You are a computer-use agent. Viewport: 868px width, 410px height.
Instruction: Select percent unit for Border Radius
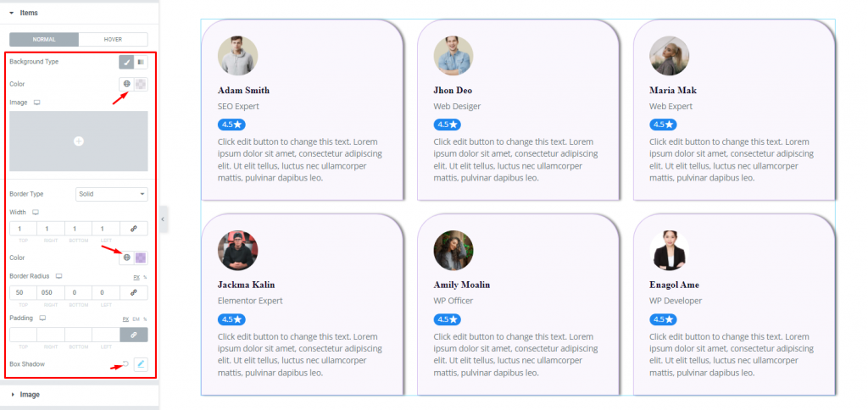[x=145, y=277]
